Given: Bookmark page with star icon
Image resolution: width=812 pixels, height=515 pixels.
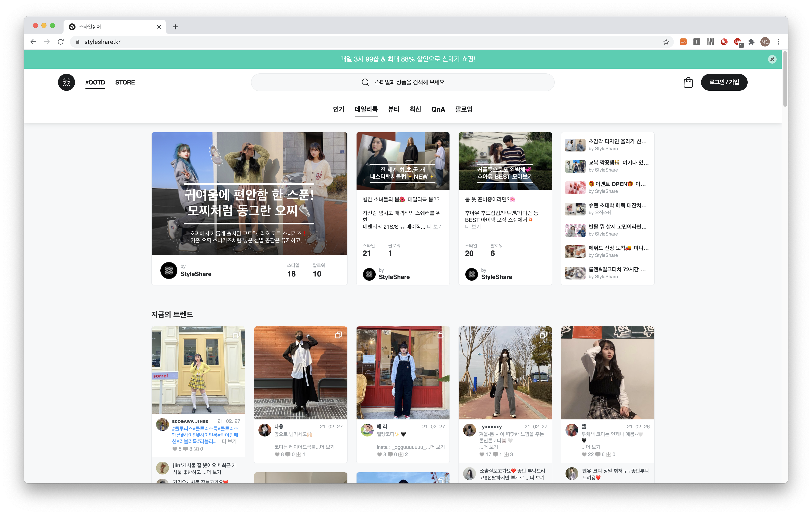Looking at the screenshot, I should coord(666,42).
